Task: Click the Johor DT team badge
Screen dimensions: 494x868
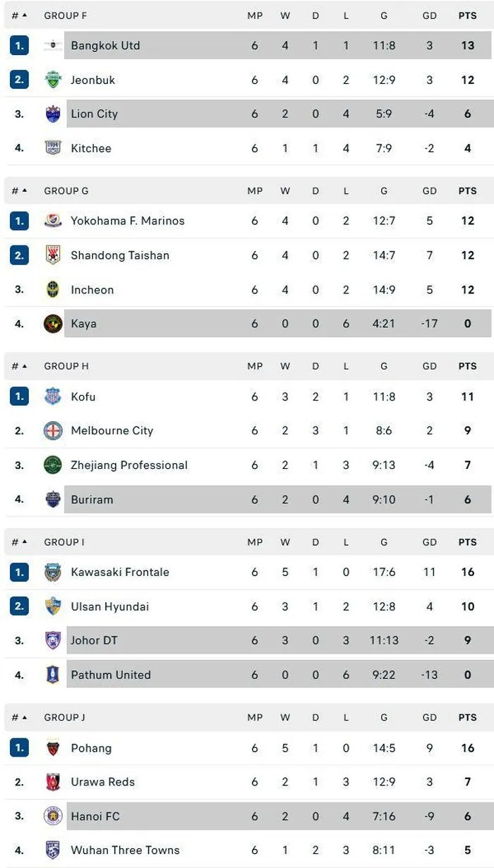Action: pyautogui.click(x=53, y=640)
